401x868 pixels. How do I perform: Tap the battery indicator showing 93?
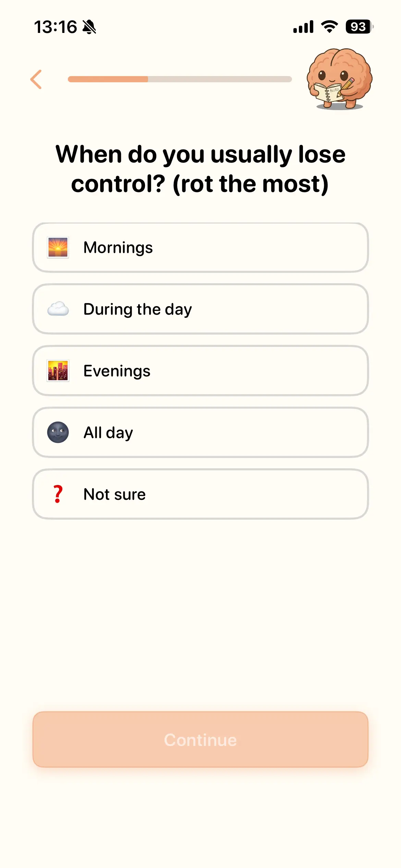pyautogui.click(x=359, y=27)
